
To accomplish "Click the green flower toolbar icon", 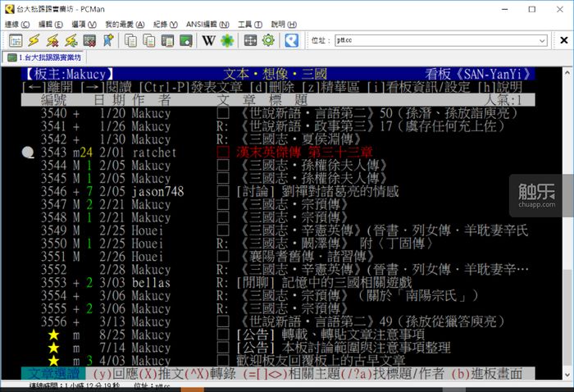I will (x=227, y=40).
